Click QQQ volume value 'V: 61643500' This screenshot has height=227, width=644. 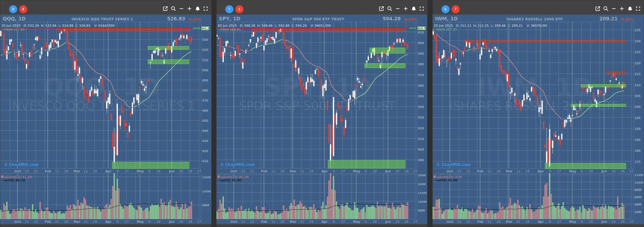pyautogui.click(x=105, y=26)
